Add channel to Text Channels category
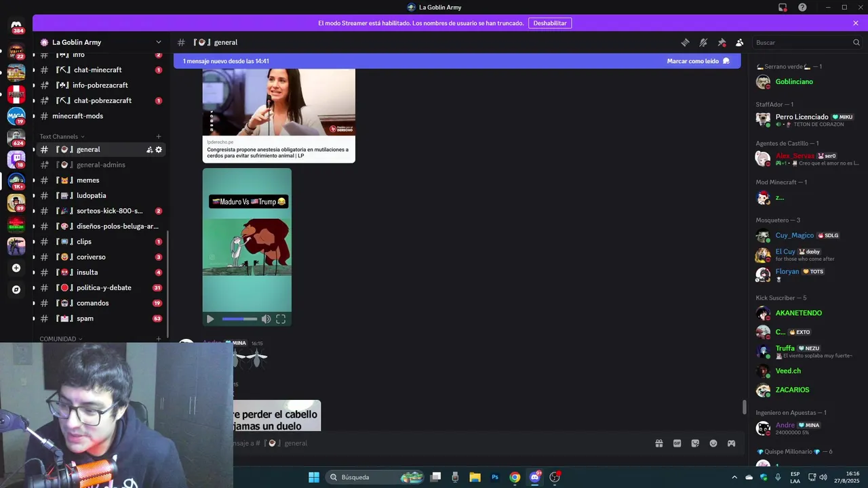Screen dimensions: 868x488 click(x=159, y=137)
